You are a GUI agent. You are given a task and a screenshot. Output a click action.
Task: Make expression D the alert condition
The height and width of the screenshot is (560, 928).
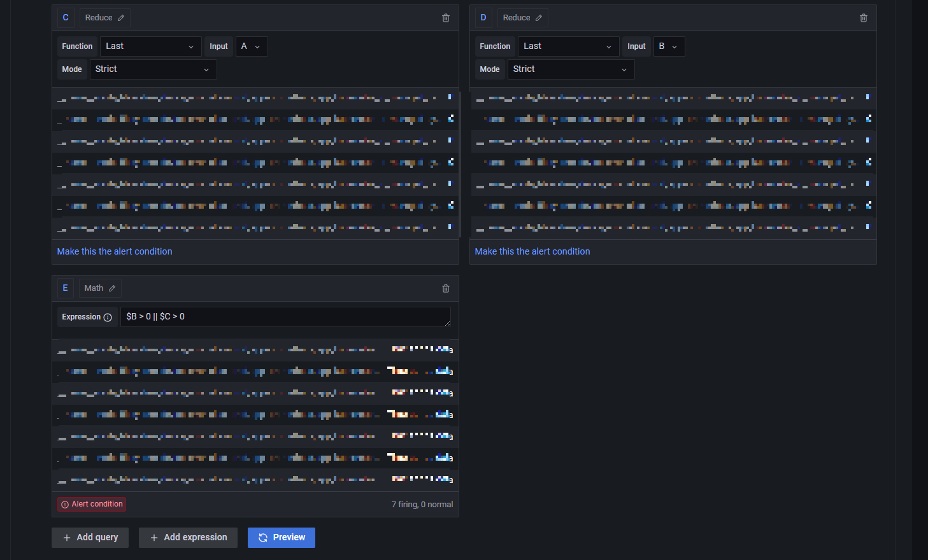[x=532, y=251]
